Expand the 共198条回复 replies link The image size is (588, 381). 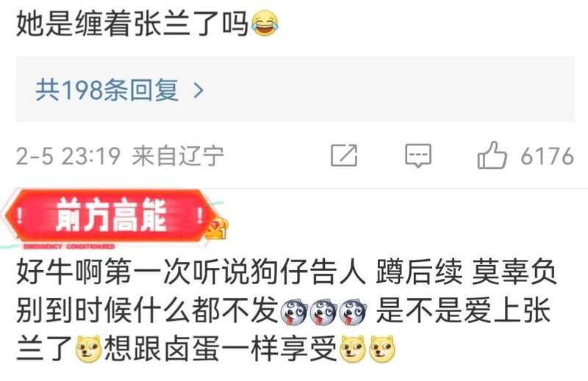point(120,90)
